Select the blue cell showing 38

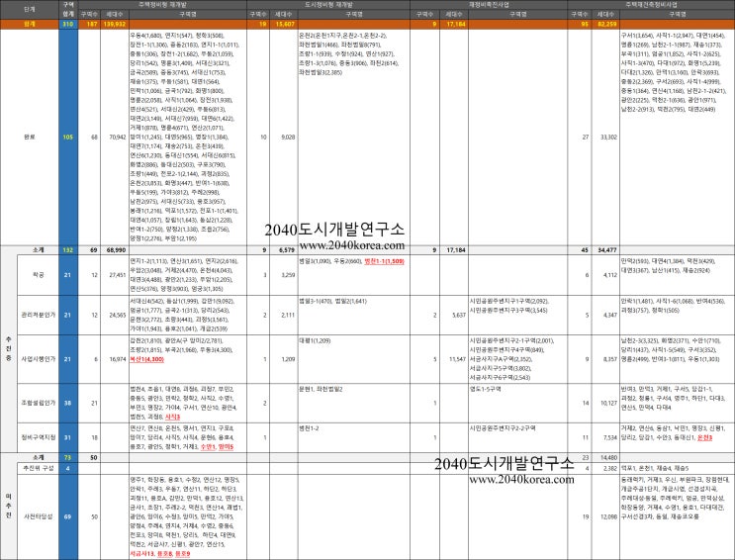pyautogui.click(x=68, y=403)
